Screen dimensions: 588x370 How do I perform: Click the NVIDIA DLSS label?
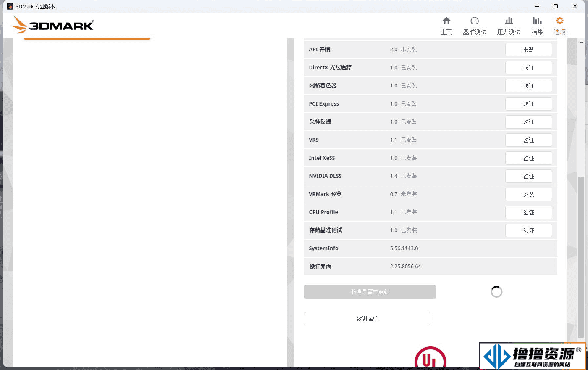click(x=325, y=176)
